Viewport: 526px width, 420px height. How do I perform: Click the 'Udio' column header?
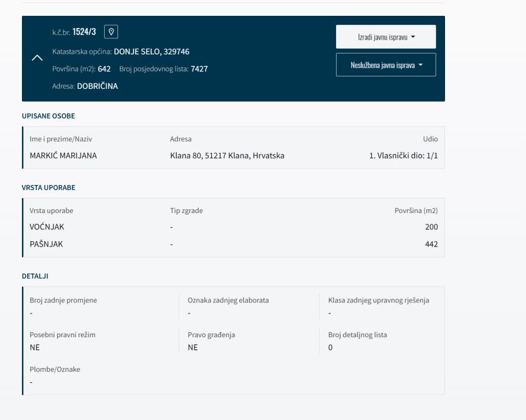pos(430,139)
